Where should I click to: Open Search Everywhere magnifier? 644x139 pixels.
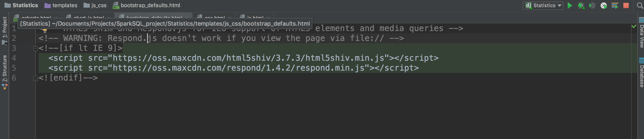pos(640,5)
